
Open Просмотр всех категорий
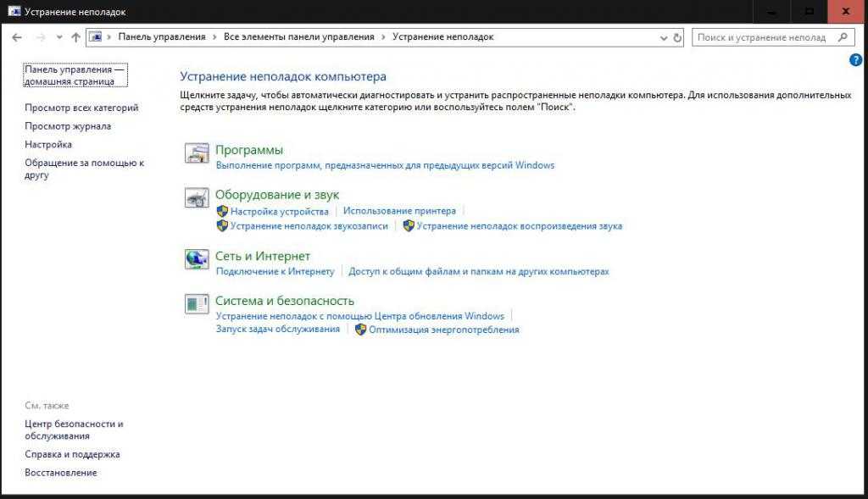click(81, 108)
